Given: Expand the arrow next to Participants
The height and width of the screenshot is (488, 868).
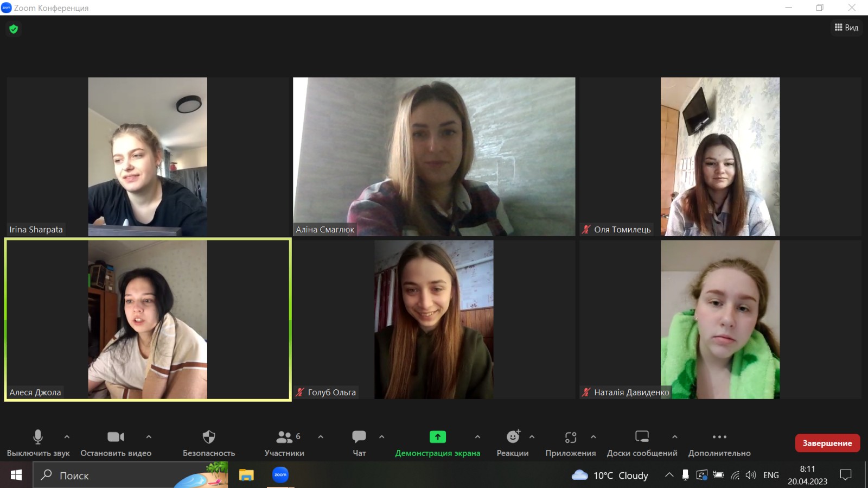Looking at the screenshot, I should 321,436.
